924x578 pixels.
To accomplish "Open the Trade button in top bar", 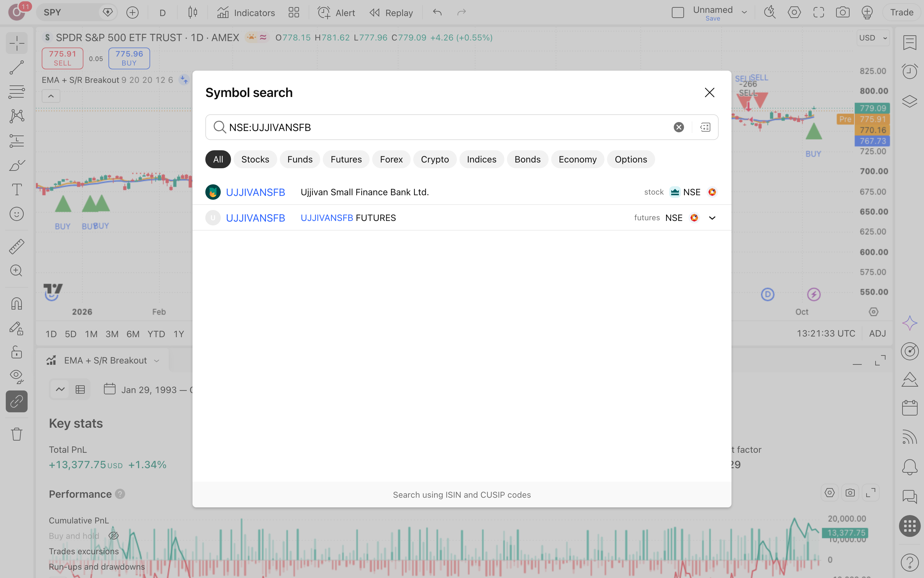I will (x=902, y=13).
